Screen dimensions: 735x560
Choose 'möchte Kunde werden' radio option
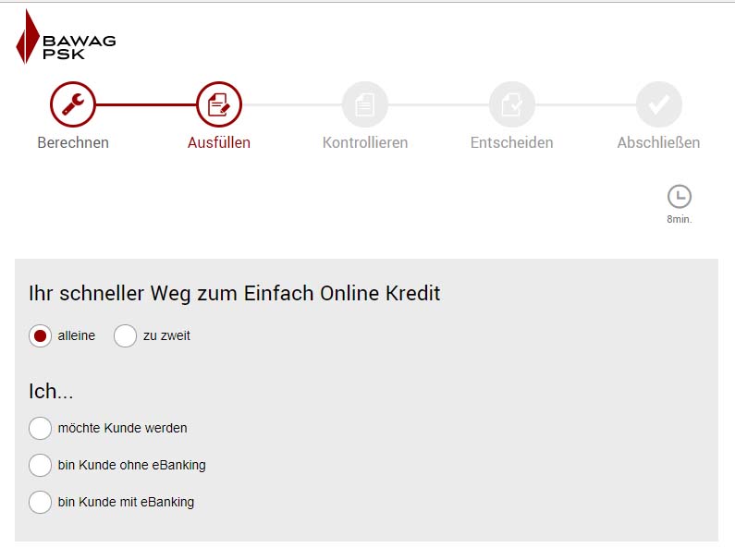click(40, 428)
